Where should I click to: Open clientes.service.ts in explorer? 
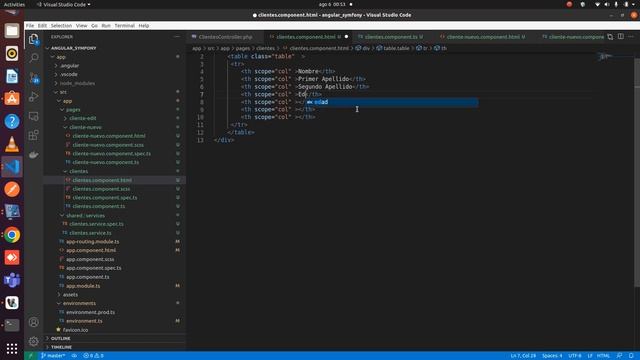tap(90, 233)
